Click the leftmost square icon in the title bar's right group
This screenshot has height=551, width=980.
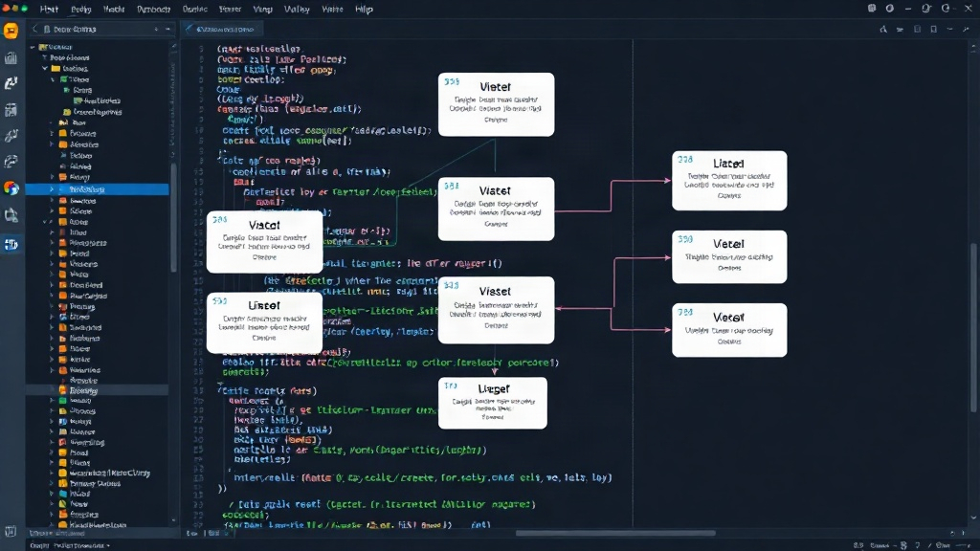pos(872,9)
